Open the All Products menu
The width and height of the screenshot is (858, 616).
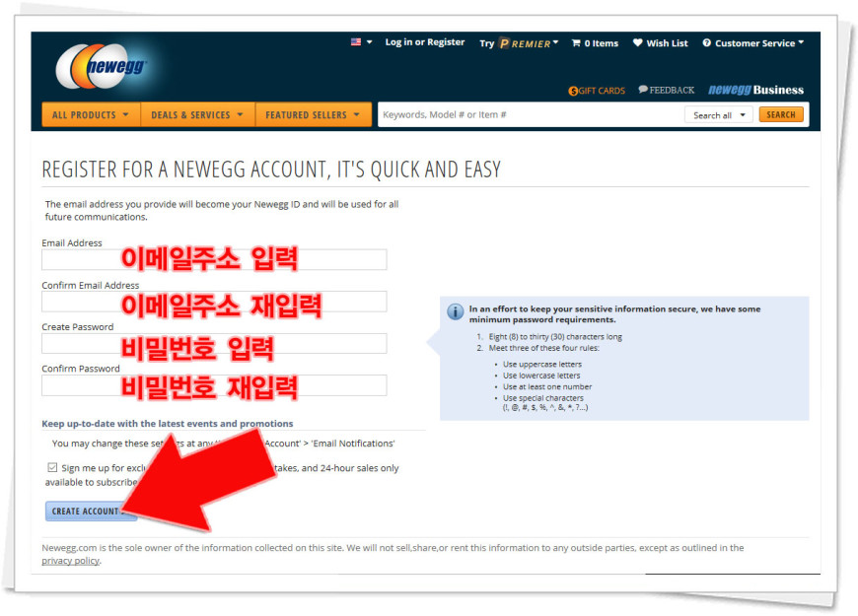[x=91, y=115]
